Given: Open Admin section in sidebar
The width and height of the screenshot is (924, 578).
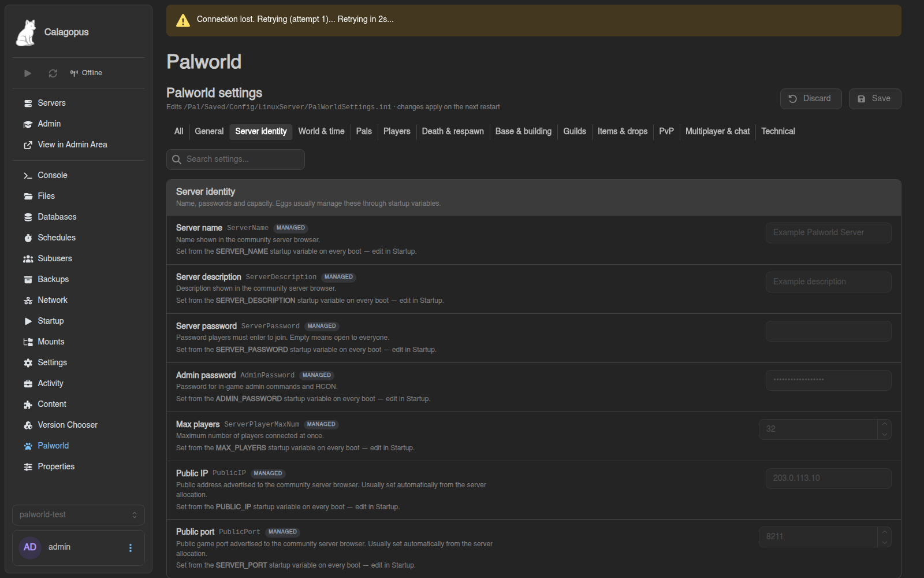Looking at the screenshot, I should click(x=79, y=124).
